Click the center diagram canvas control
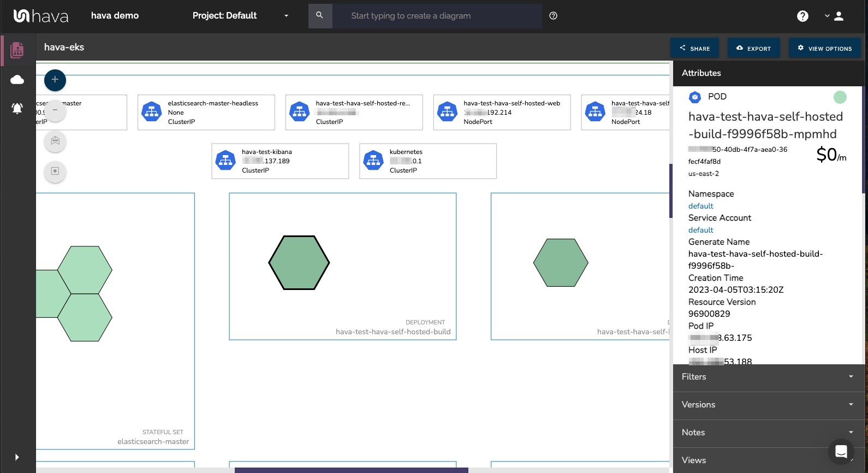The width and height of the screenshot is (868, 473). (x=55, y=172)
